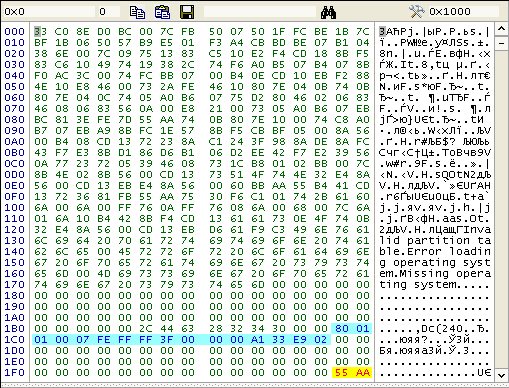This screenshot has height=388, width=509.
Task: Click the small field showing 0
Action: tap(109, 12)
